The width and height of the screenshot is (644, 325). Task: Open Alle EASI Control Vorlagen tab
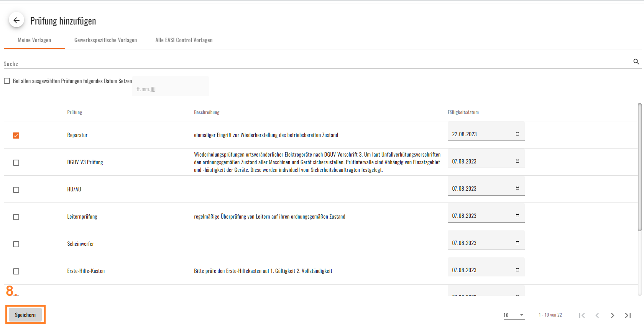(184, 40)
